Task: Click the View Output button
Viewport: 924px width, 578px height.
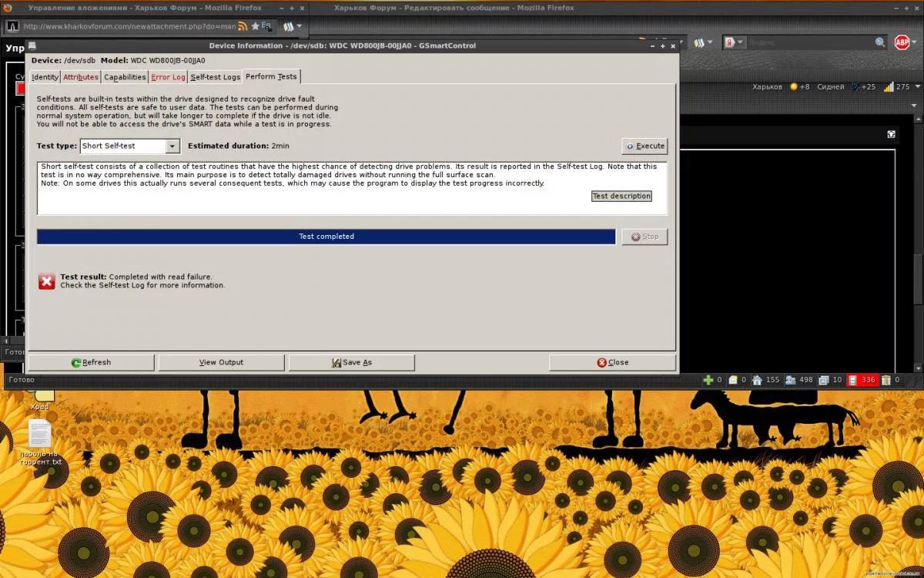Action: [x=221, y=362]
